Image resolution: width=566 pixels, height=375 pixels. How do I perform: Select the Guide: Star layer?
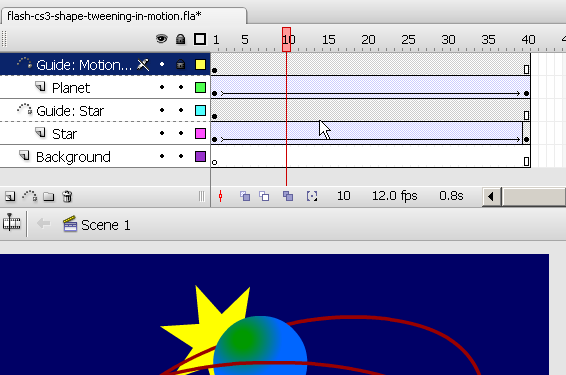pos(70,111)
